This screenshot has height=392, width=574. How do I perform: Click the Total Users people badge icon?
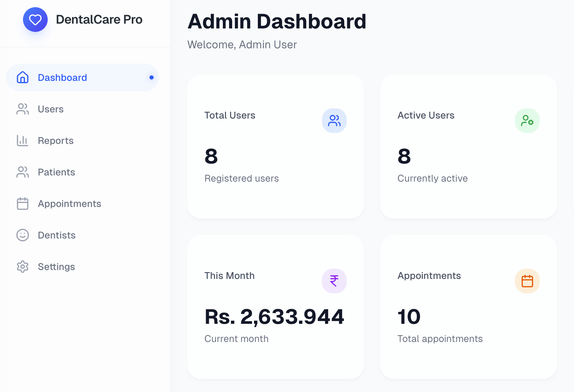[334, 121]
